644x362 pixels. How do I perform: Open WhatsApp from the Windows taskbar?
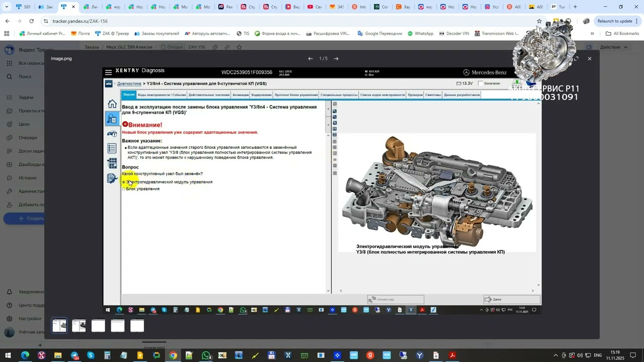pyautogui.click(x=206, y=355)
